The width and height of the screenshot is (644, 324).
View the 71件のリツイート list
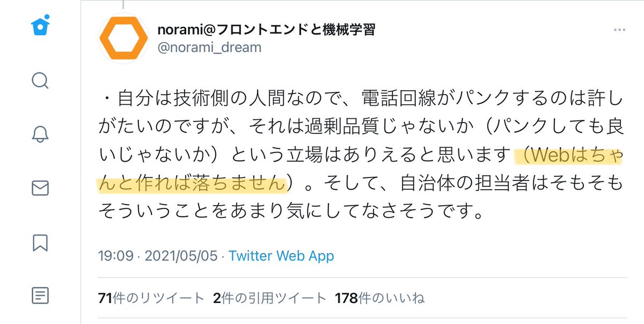(151, 298)
